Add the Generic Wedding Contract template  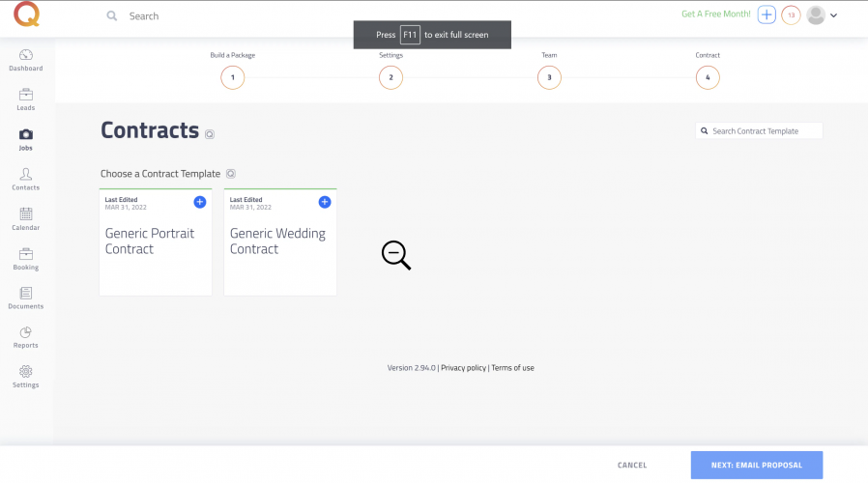point(325,202)
